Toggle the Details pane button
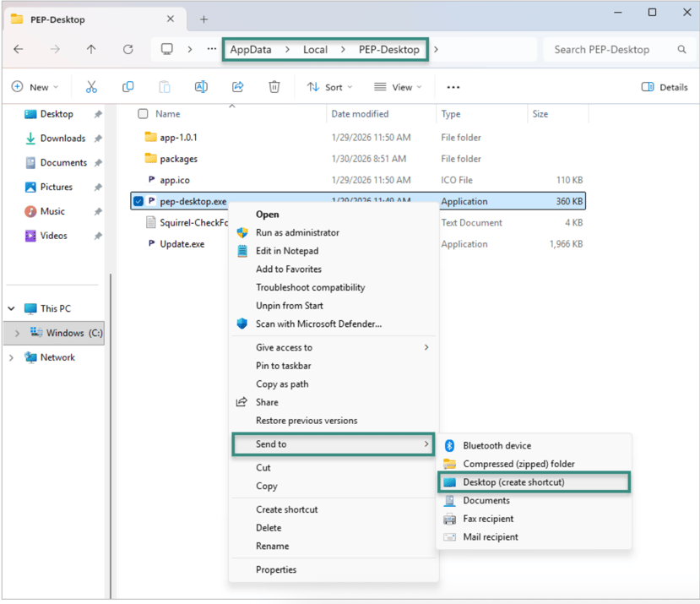This screenshot has width=700, height=604. click(665, 87)
